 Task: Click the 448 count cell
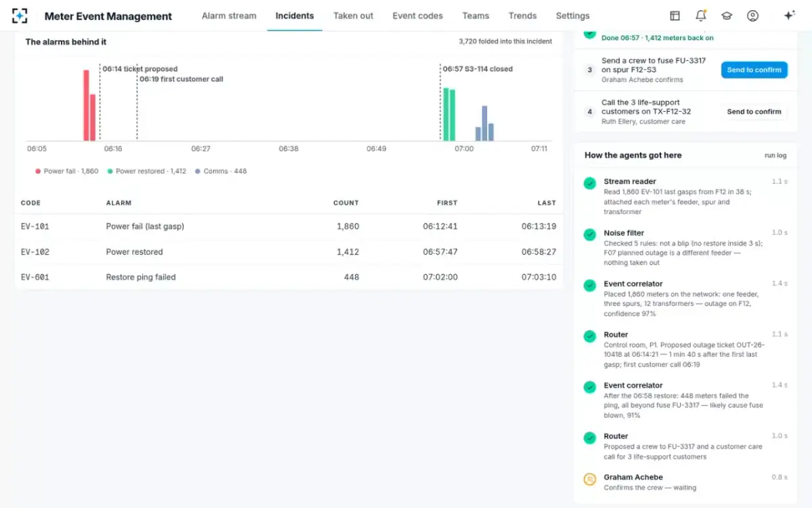tap(351, 277)
